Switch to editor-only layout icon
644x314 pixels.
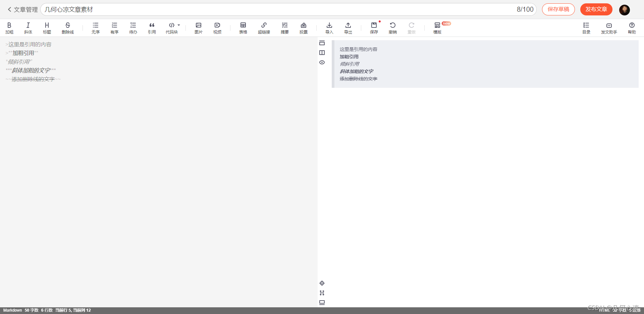[322, 43]
